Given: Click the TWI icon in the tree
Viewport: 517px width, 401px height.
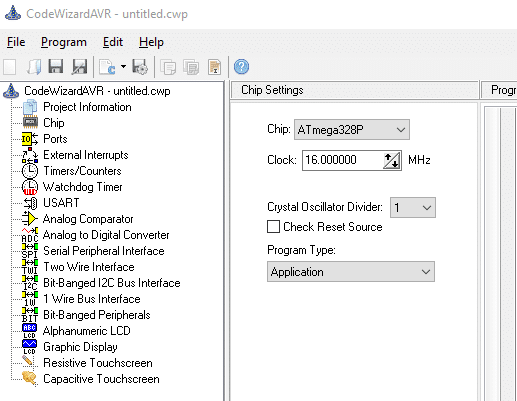Looking at the screenshot, I should [x=30, y=267].
